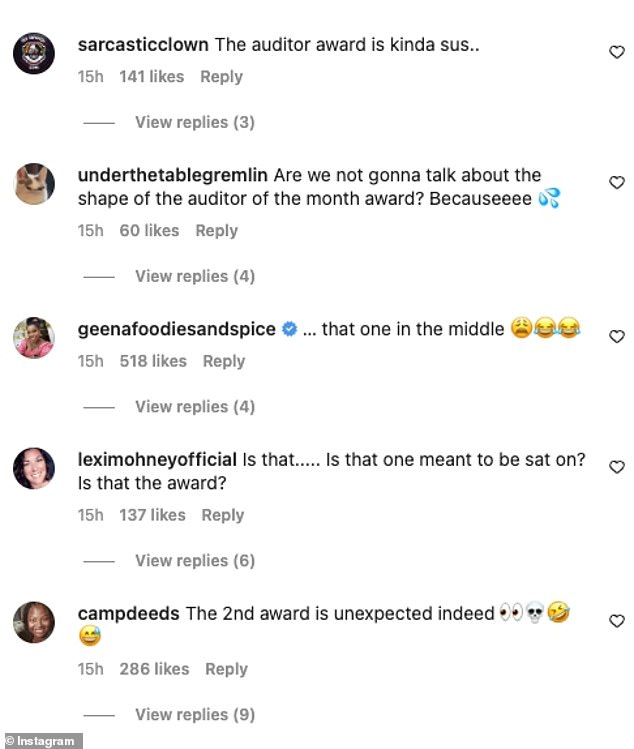The width and height of the screenshot is (634, 749).
Task: Expand View replies (3) under sarcasticclown
Action: coord(194,122)
